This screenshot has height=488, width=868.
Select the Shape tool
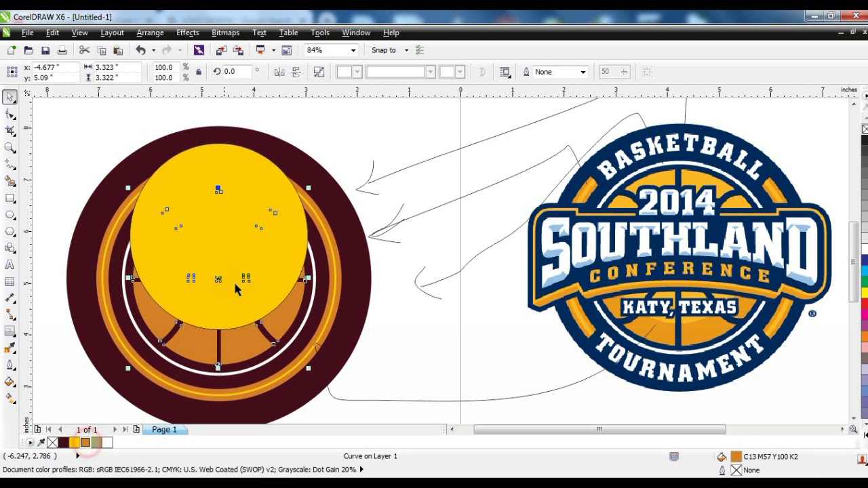[10, 115]
